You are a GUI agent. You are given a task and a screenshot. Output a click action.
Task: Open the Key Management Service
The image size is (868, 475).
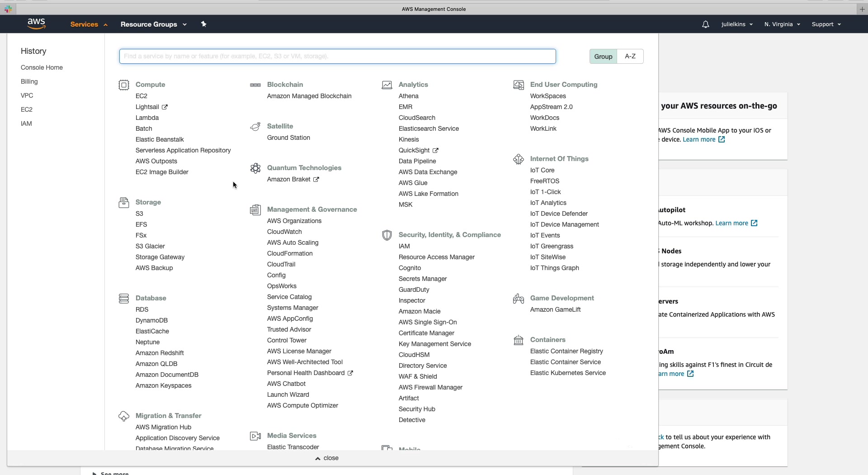(x=435, y=344)
